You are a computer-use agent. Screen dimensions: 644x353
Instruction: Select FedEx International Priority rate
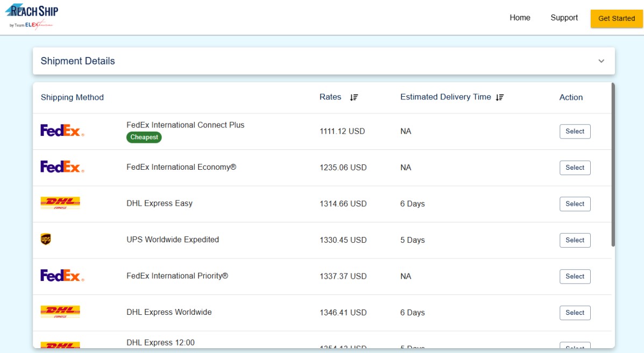point(575,276)
